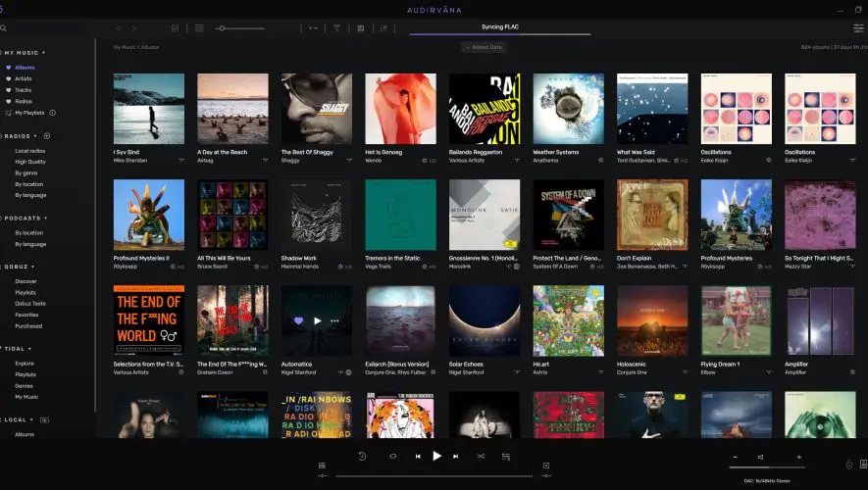The image size is (868, 490).
Task: Skip to the next track
Action: tap(456, 457)
